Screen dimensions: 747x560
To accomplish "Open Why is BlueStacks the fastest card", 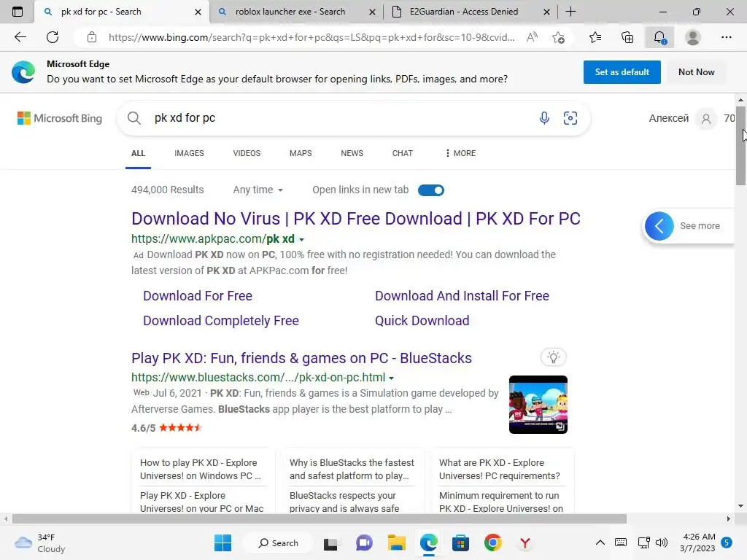I will tap(352, 469).
